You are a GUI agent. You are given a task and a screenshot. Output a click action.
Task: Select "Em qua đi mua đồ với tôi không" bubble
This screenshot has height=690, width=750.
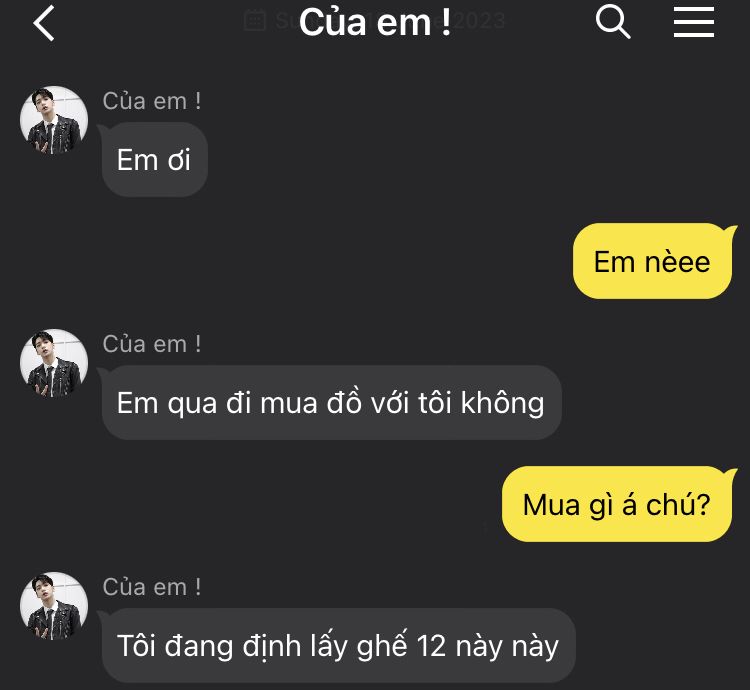coord(331,403)
